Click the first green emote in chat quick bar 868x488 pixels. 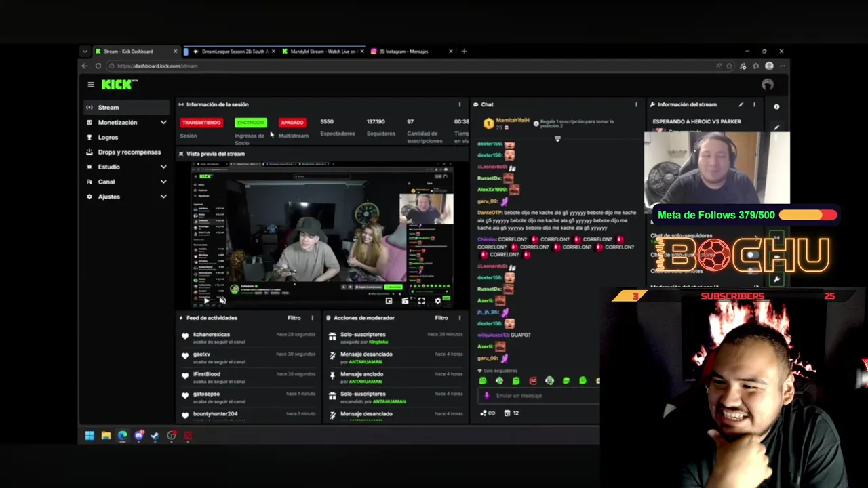point(483,381)
